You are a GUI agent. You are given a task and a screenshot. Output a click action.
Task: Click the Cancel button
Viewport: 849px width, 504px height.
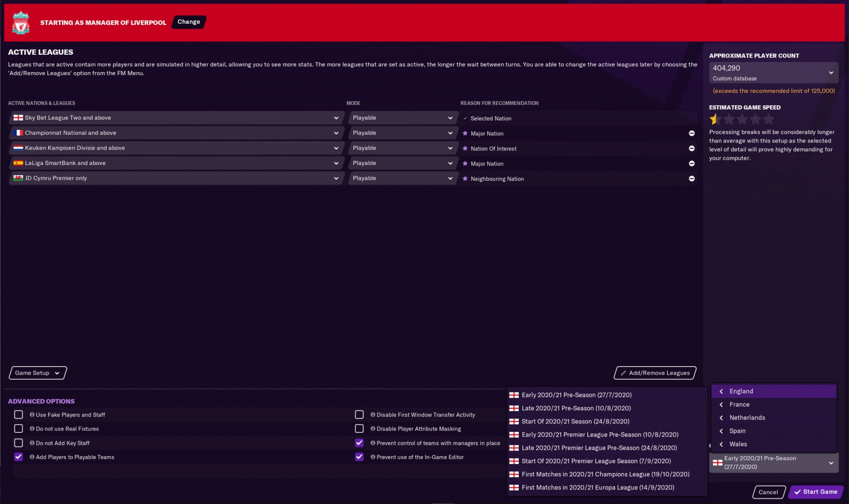click(768, 491)
